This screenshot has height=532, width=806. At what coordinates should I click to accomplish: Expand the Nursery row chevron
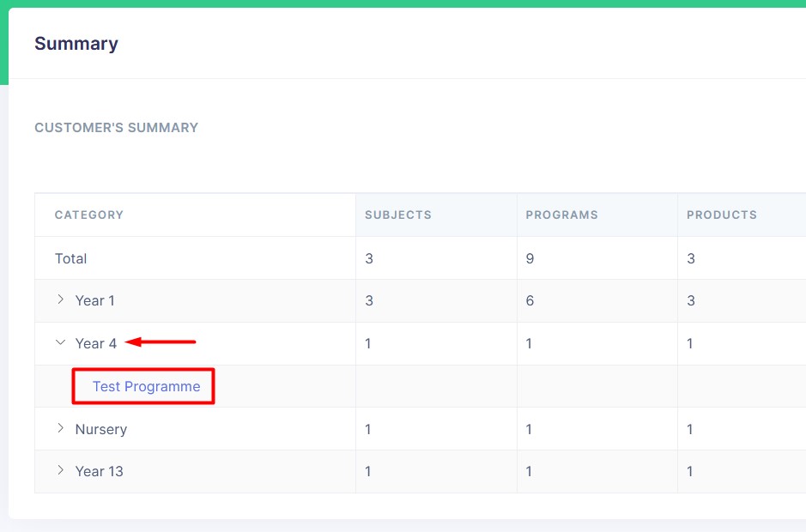[x=60, y=428]
